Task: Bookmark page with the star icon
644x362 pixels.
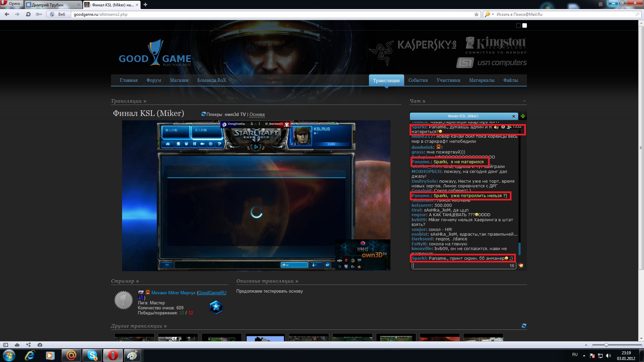Action: [476, 14]
